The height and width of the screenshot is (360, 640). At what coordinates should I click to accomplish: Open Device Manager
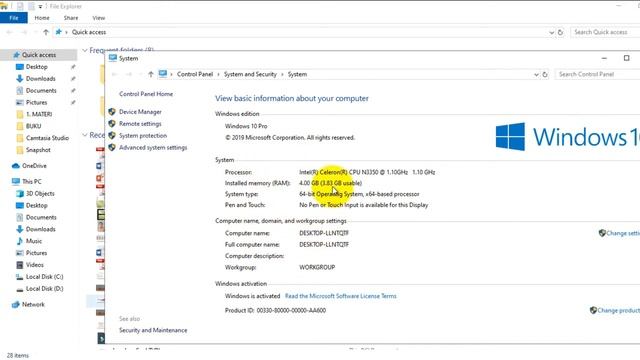(x=140, y=112)
